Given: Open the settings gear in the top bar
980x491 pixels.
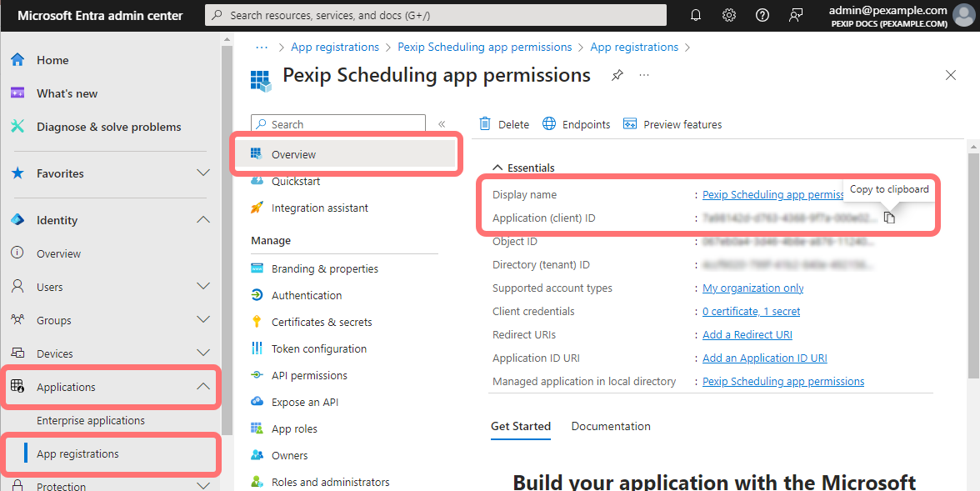Looking at the screenshot, I should pyautogui.click(x=729, y=14).
